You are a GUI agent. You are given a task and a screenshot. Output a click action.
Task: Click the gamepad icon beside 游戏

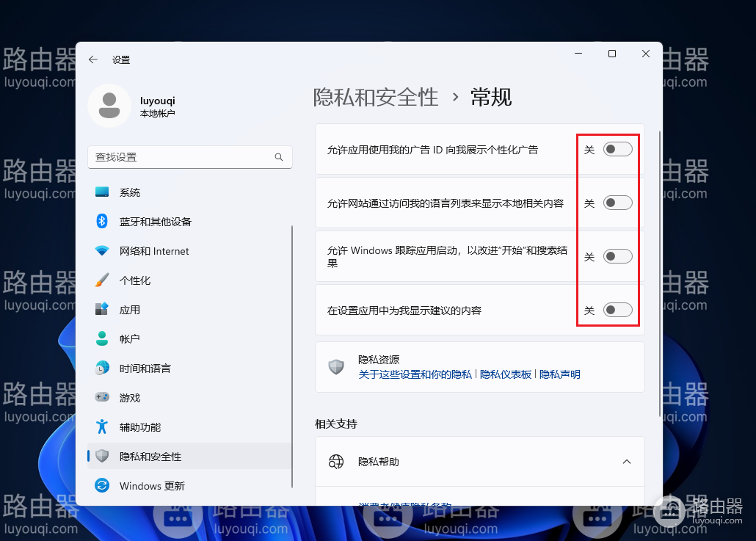click(102, 397)
